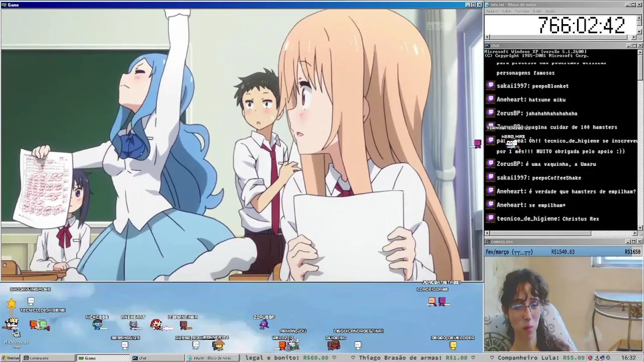This screenshot has width=644, height=362.
Task: Select the ITSMANTINHA character sprite
Action: (184, 325)
